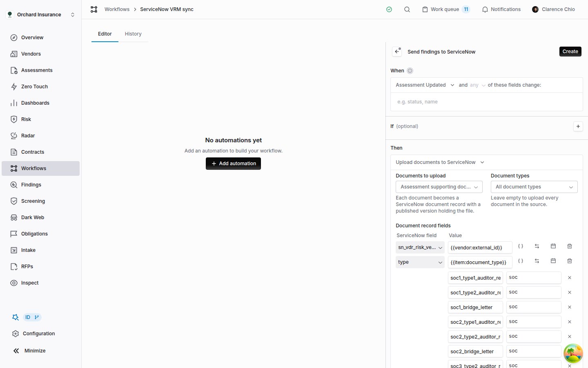Open Inspect from the sidebar
Image resolution: width=588 pixels, height=368 pixels.
click(40, 283)
